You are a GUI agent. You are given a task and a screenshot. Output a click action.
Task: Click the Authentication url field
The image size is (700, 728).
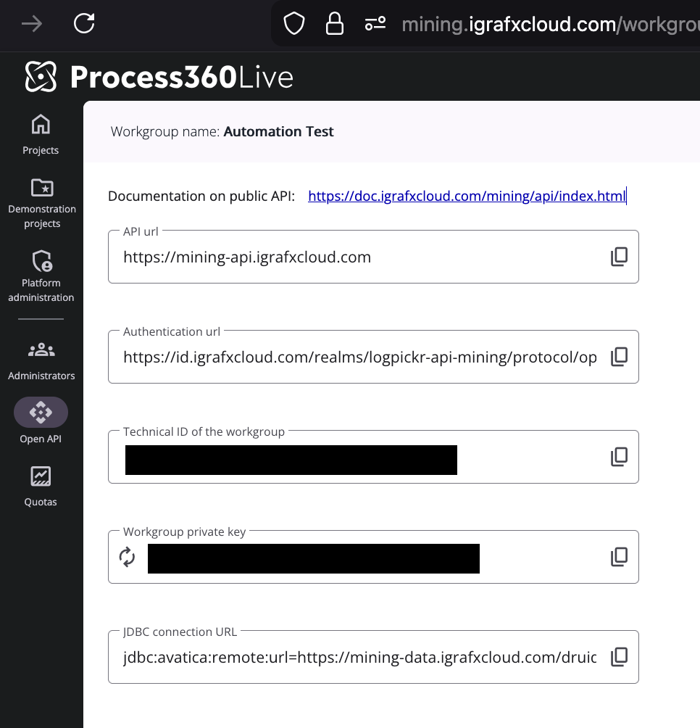click(x=373, y=357)
